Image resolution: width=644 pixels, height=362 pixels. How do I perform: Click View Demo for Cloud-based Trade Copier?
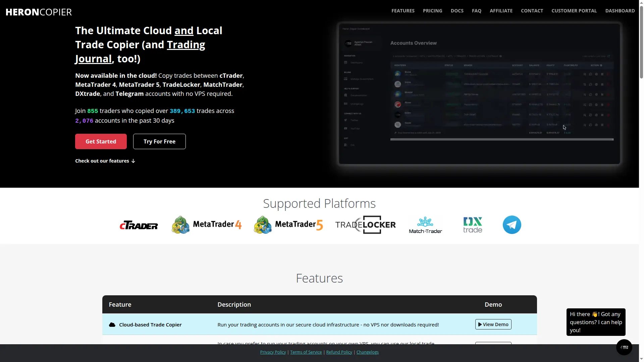pyautogui.click(x=493, y=324)
